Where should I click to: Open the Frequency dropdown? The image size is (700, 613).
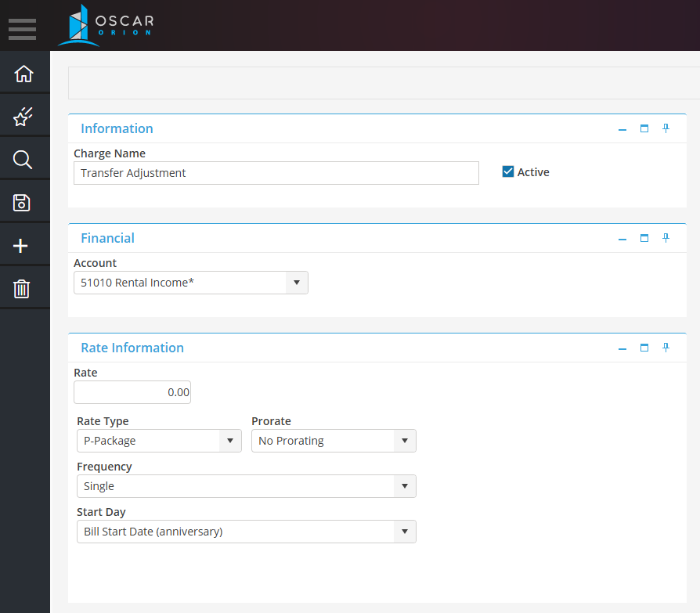click(405, 486)
